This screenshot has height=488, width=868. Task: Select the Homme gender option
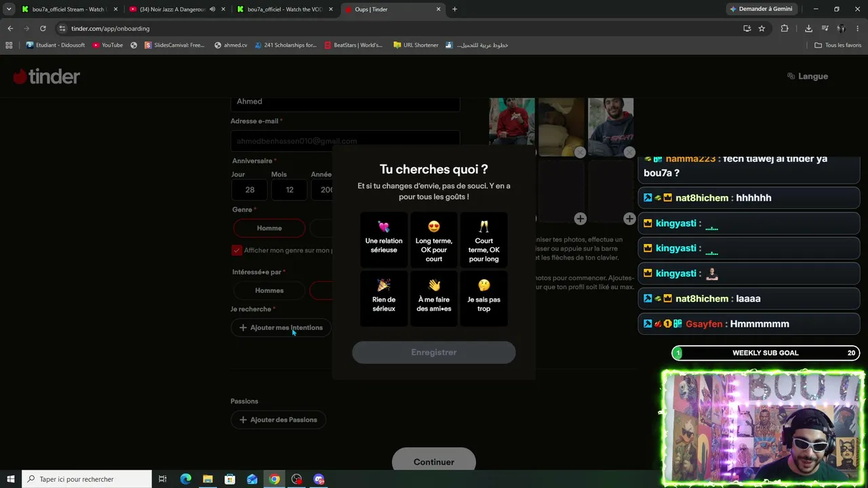269,228
